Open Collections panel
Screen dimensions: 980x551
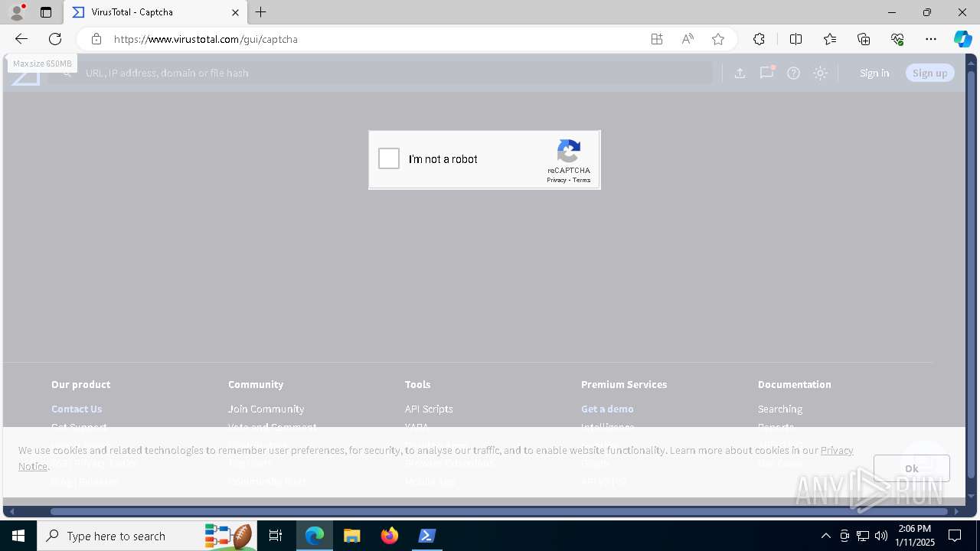864,39
